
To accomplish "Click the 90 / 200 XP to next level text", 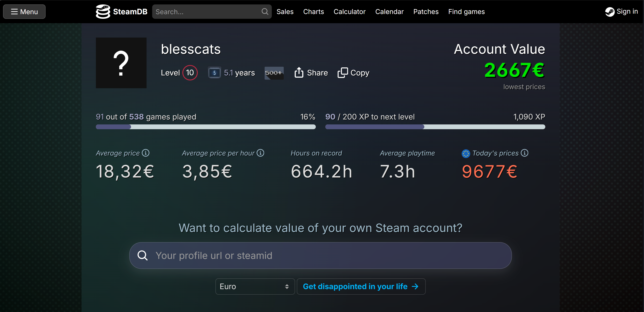I will click(x=370, y=117).
